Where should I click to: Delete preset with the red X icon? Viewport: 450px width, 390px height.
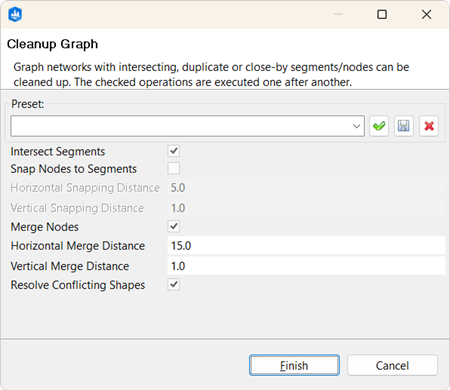click(429, 126)
